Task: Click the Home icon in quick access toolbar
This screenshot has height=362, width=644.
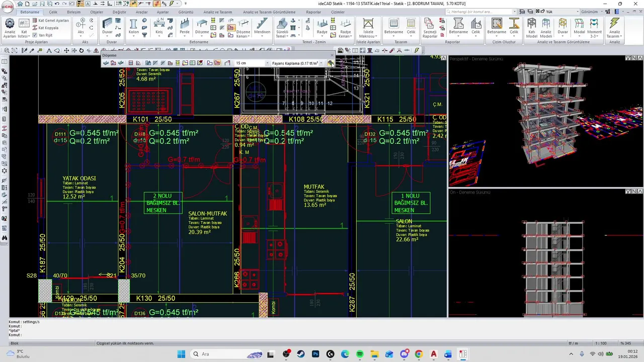Action: pos(20,4)
